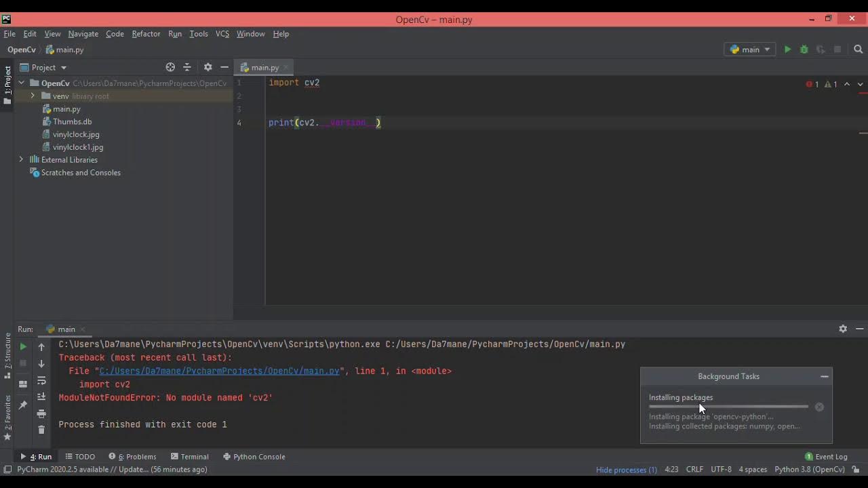Image resolution: width=868 pixels, height=488 pixels.
Task: Expand the venv folder
Action: pos(33,96)
